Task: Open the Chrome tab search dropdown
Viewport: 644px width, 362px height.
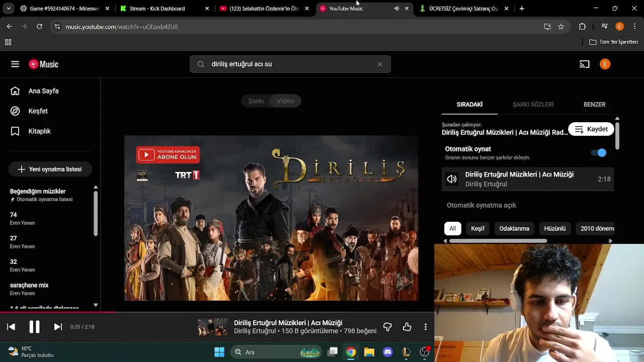Action: tap(8, 9)
